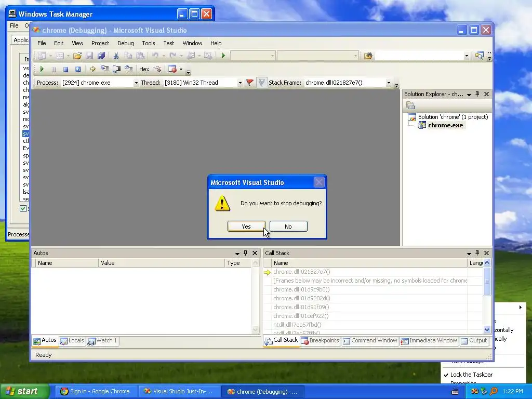This screenshot has width=532, height=399.
Task: Select Solution 'chrome' (1 project) node
Action: click(453, 117)
